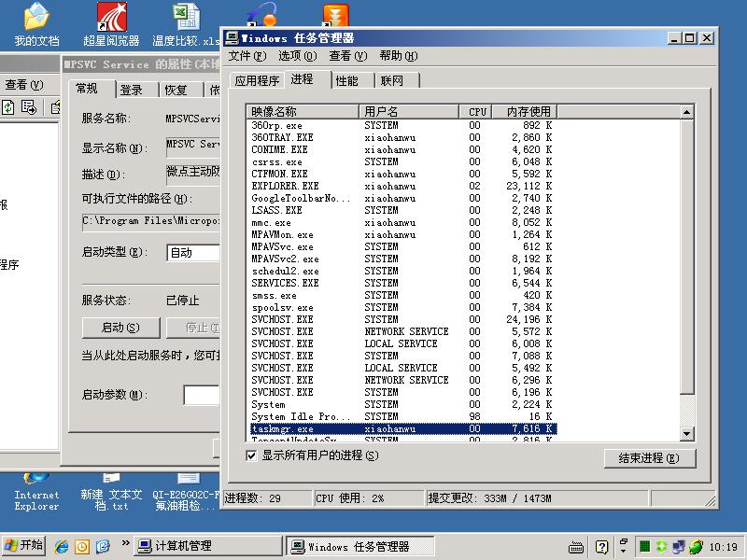Open the 开始 Start menu
This screenshot has height=560, width=747.
pyautogui.click(x=23, y=546)
